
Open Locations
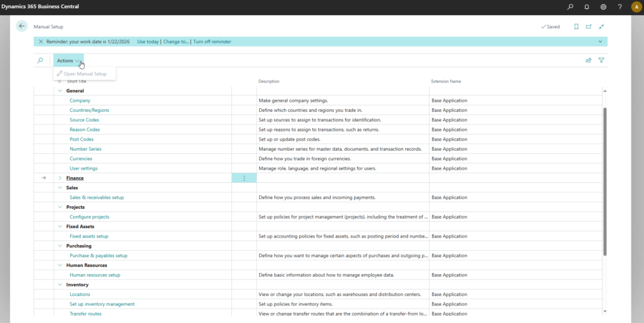click(x=80, y=294)
